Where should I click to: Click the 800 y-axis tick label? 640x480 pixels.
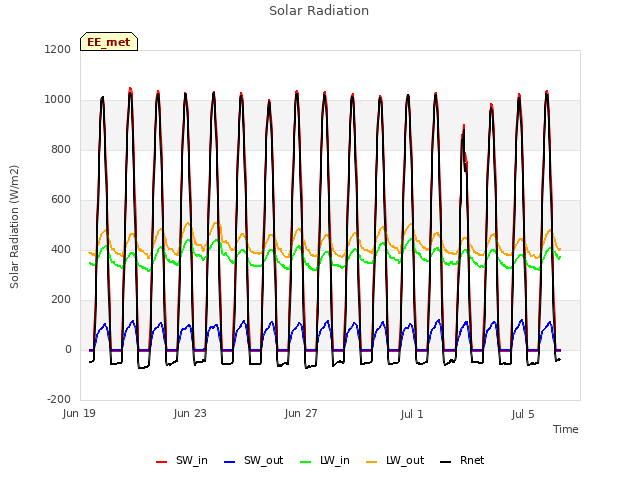pos(61,150)
